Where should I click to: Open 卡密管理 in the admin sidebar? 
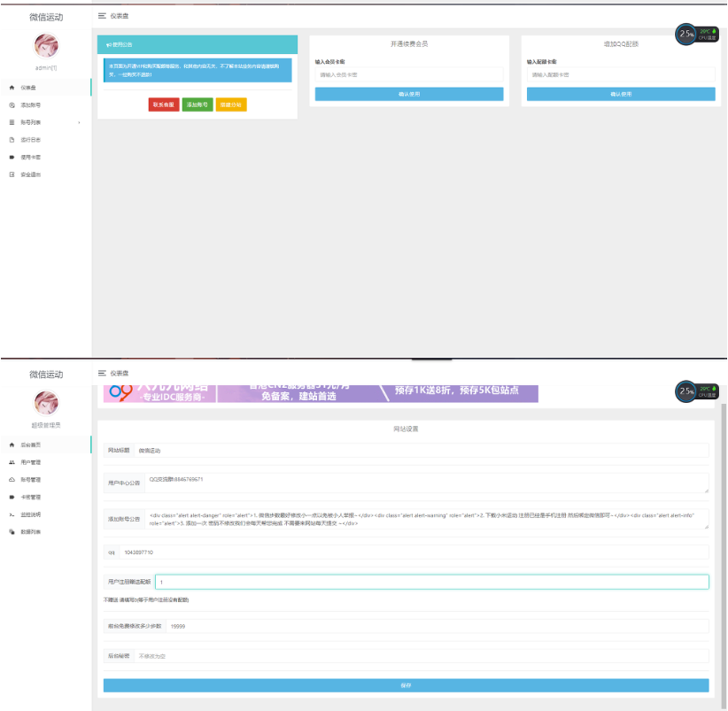tap(30, 497)
